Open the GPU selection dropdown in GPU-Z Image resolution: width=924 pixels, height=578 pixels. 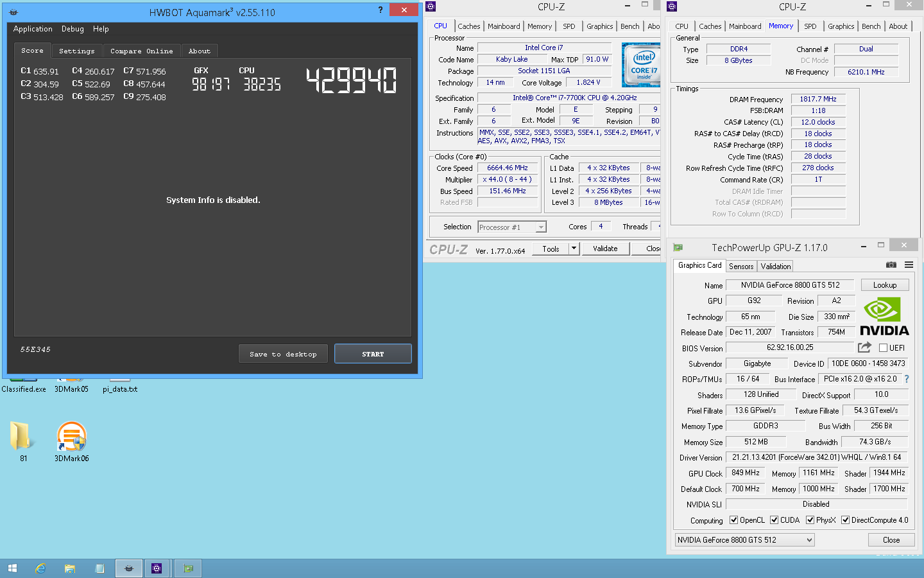(745, 540)
